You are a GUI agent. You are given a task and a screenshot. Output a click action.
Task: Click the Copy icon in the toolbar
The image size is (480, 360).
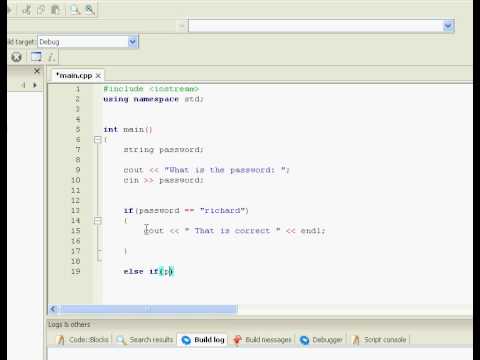[x=41, y=10]
